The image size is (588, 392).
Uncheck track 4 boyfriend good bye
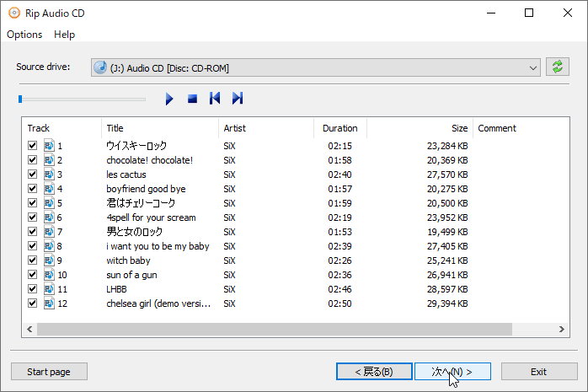coord(32,188)
